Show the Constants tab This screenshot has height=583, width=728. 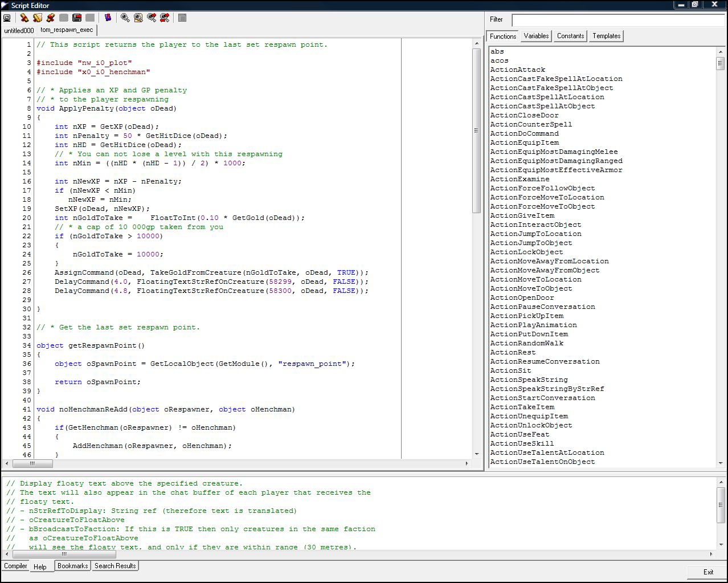coord(570,36)
